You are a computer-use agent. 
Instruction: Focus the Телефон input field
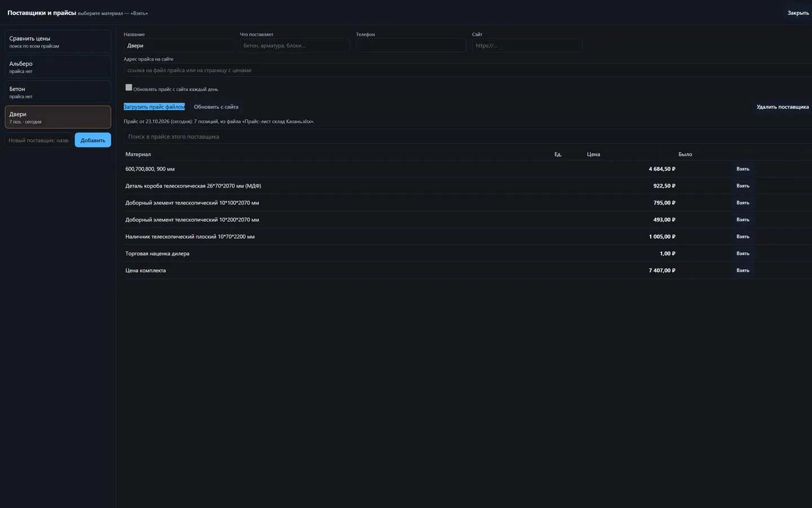pyautogui.click(x=411, y=46)
